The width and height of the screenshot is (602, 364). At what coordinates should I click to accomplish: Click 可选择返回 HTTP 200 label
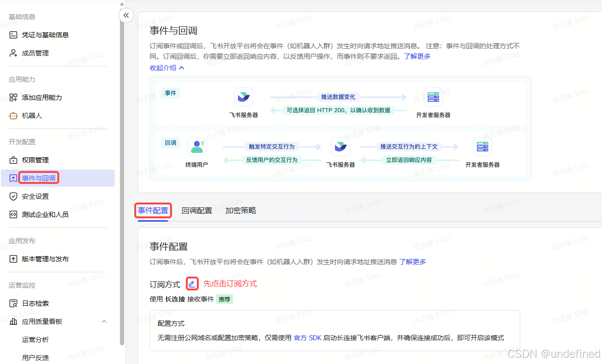pyautogui.click(x=338, y=110)
